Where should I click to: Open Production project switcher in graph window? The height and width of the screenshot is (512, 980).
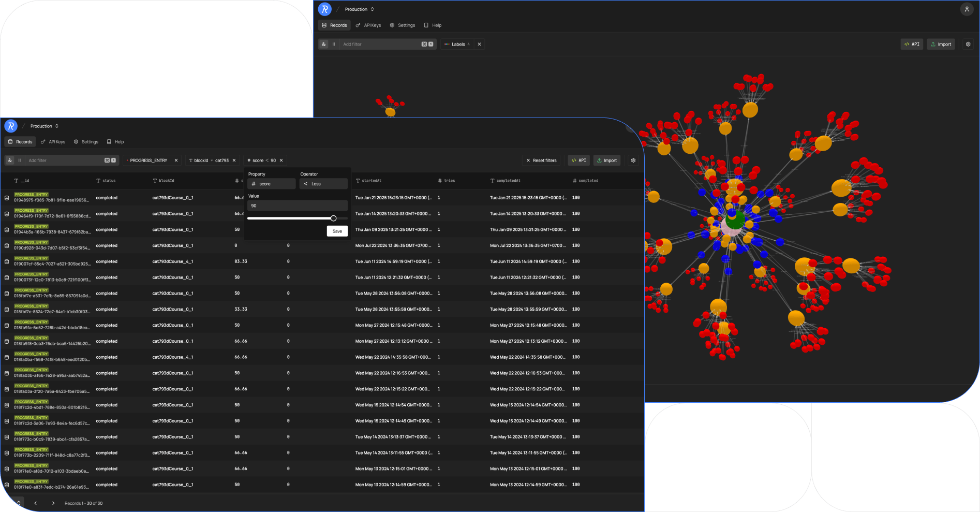[359, 9]
